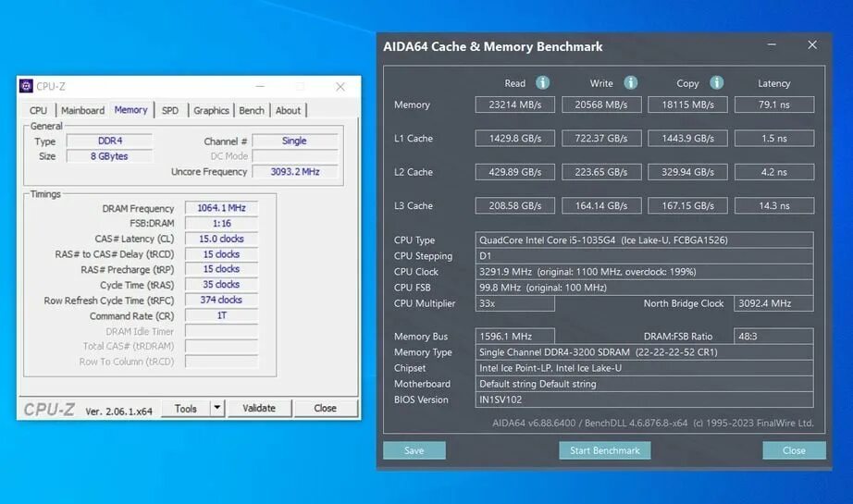Click the Command Rate value 1T
853x504 pixels.
click(221, 315)
